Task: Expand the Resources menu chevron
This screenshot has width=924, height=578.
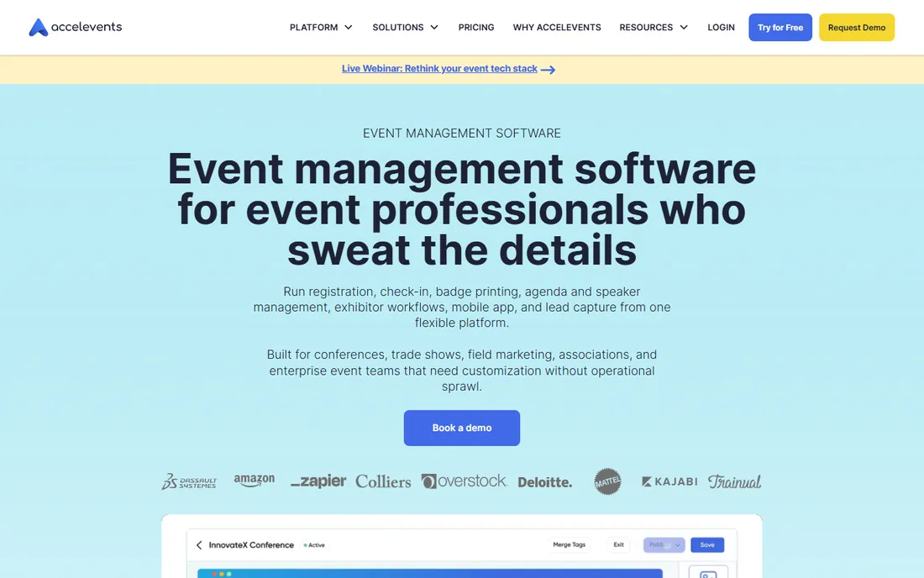Action: 684,28
